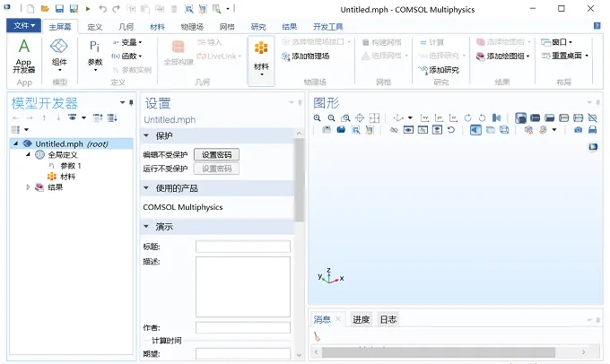Switch to the 研究 ribbon tab
This screenshot has height=364, width=610.
258,27
